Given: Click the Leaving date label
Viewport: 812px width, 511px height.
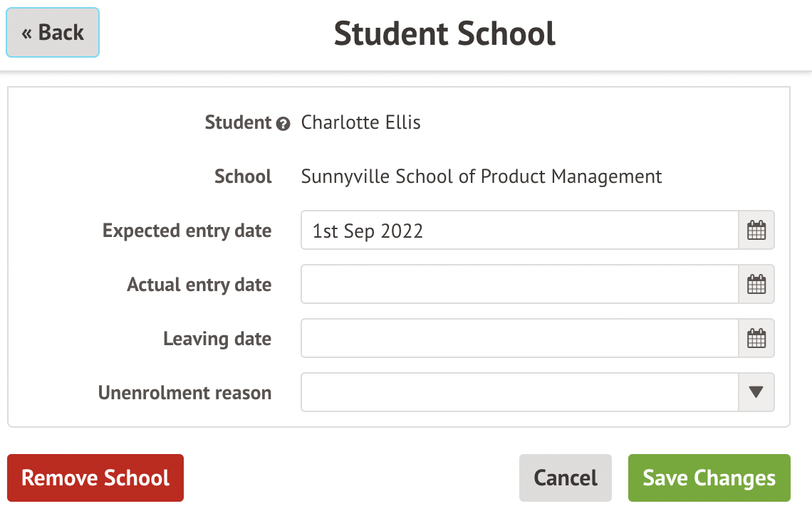Looking at the screenshot, I should 217,339.
